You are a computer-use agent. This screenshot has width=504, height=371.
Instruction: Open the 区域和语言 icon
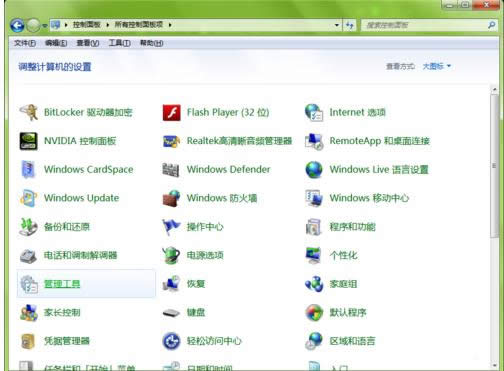tap(314, 341)
